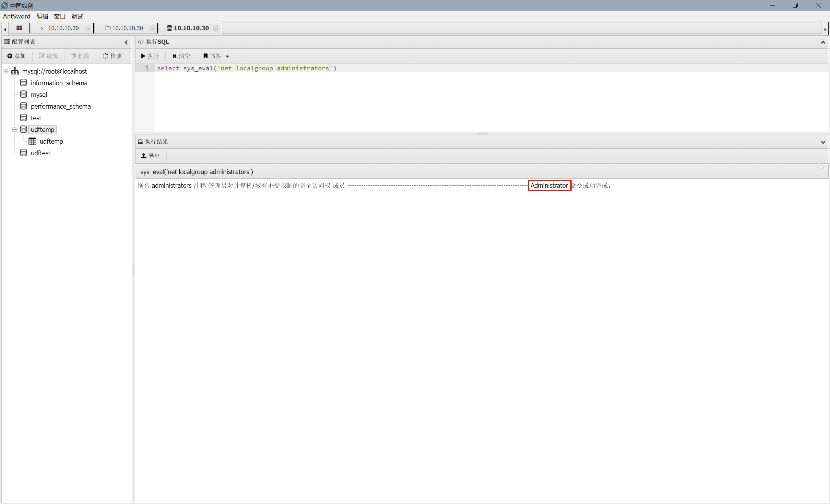This screenshot has width=830, height=504.
Task: Click the sys_eval result column header
Action: (197, 172)
